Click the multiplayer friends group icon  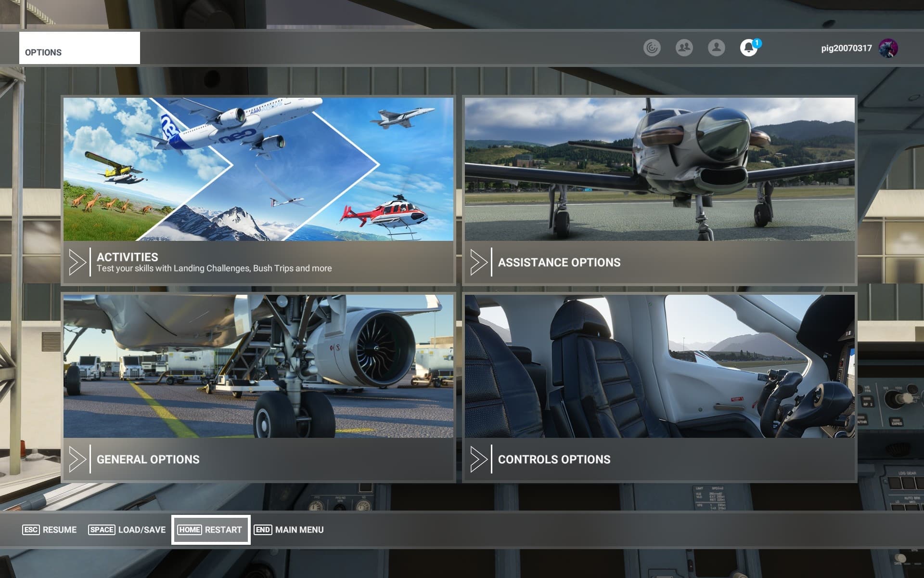(684, 48)
